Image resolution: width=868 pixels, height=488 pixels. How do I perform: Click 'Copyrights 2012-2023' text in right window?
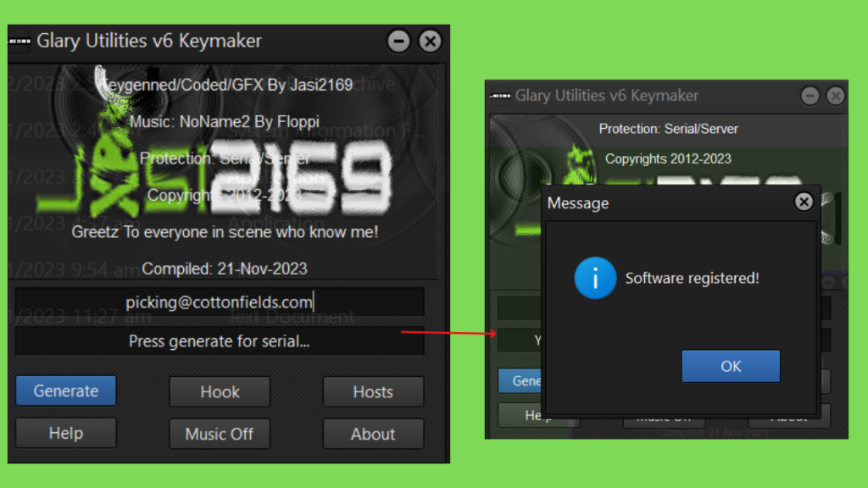tap(668, 158)
